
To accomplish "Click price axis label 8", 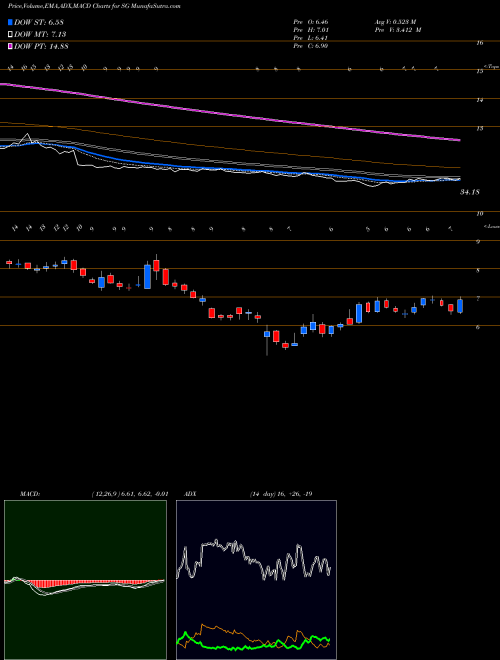I will pos(478,271).
